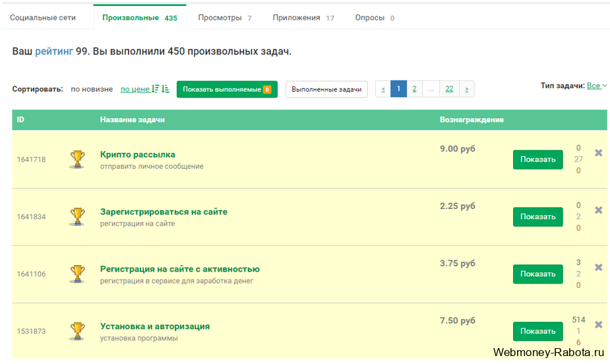Open the Тип задачи: Все dropdown
The height and width of the screenshot is (364, 610).
(x=596, y=86)
